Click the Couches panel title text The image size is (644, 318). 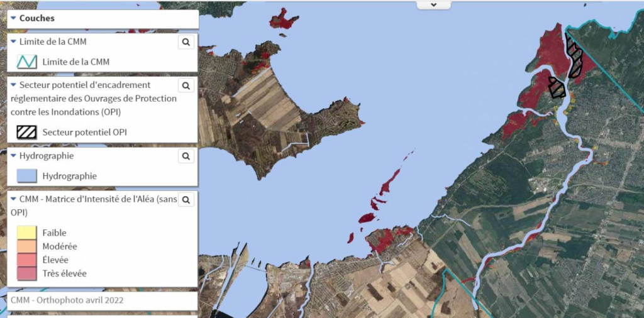click(x=37, y=18)
